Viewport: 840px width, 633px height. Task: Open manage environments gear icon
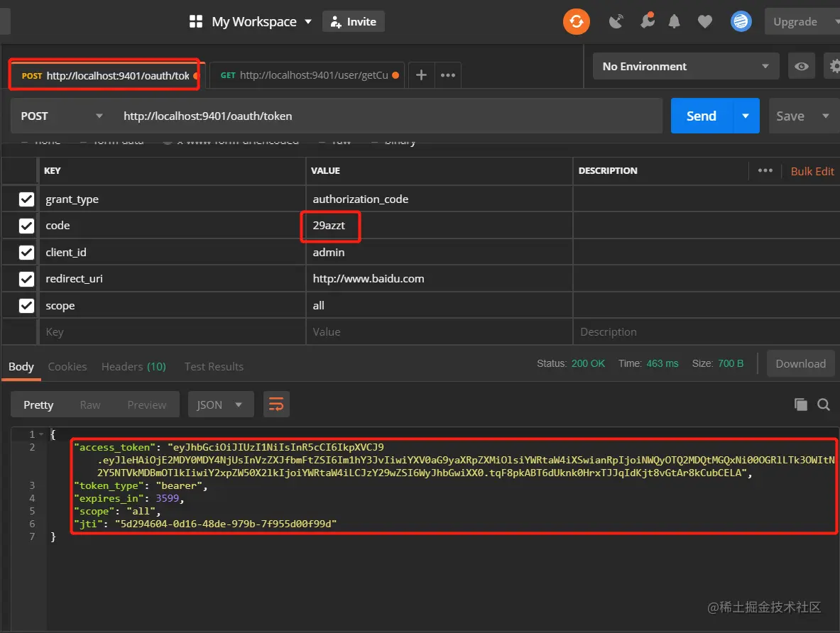(834, 67)
